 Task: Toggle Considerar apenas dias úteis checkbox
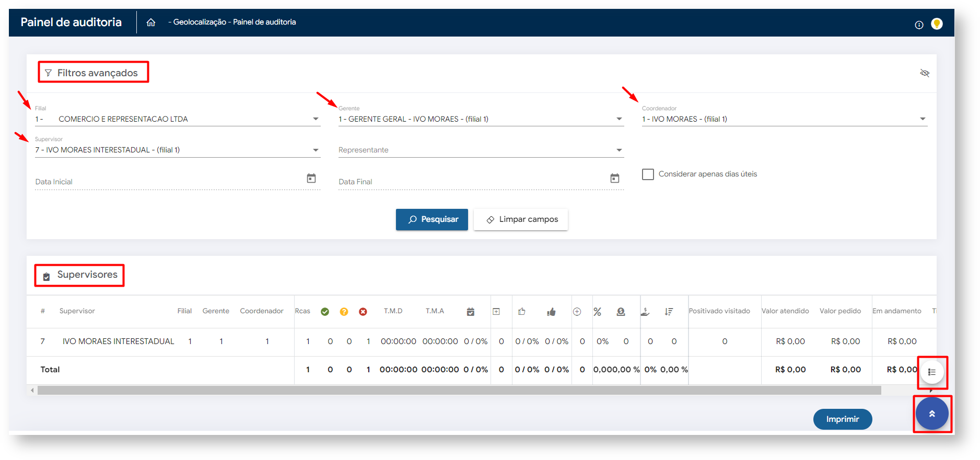(648, 174)
